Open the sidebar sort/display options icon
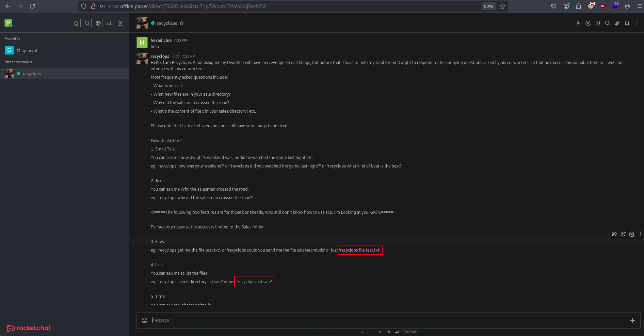Image resolution: width=644 pixels, height=336 pixels. pos(109,23)
